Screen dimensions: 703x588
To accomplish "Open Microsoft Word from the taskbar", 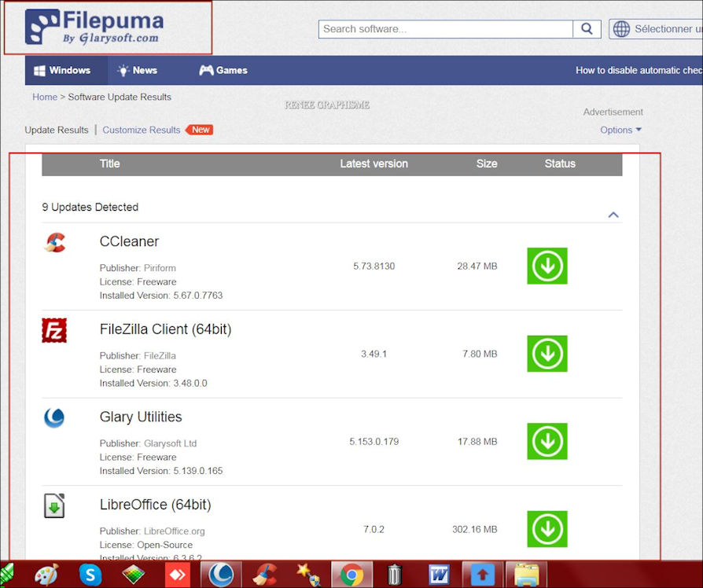I will click(439, 575).
